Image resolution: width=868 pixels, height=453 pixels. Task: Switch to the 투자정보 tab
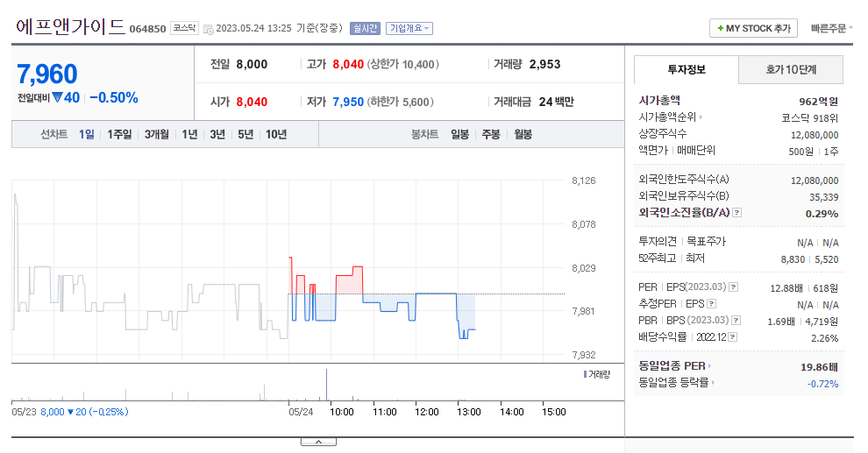[x=687, y=70]
